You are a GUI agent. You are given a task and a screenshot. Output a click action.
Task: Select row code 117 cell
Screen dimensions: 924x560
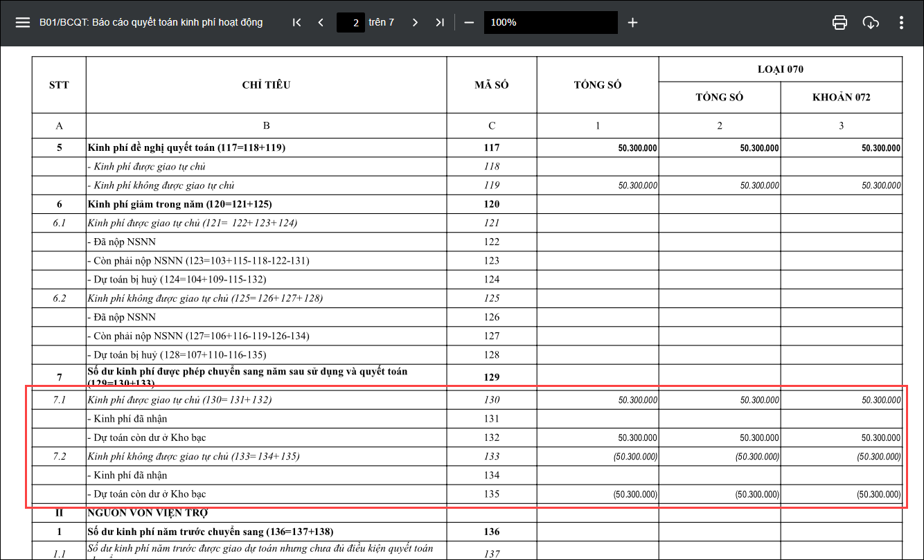[x=491, y=148]
